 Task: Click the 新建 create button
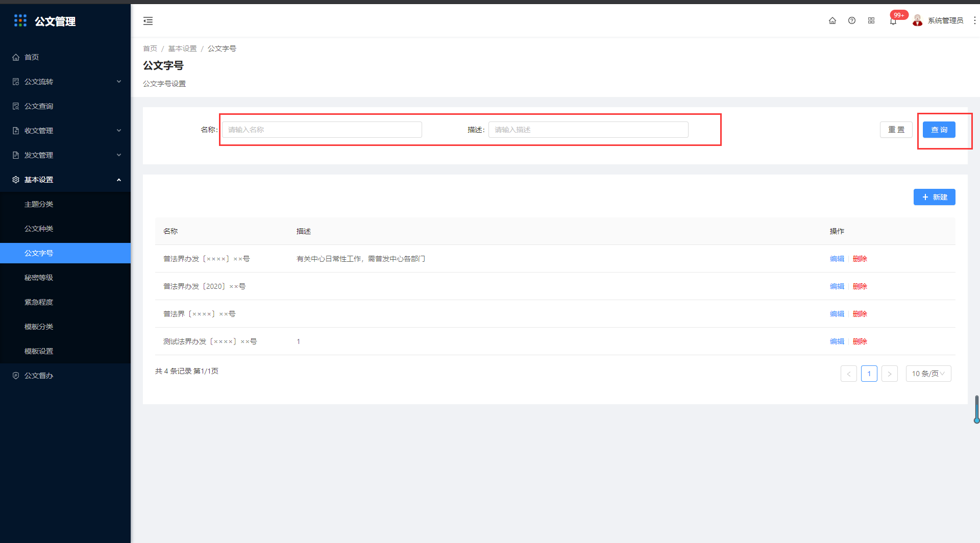pos(935,197)
